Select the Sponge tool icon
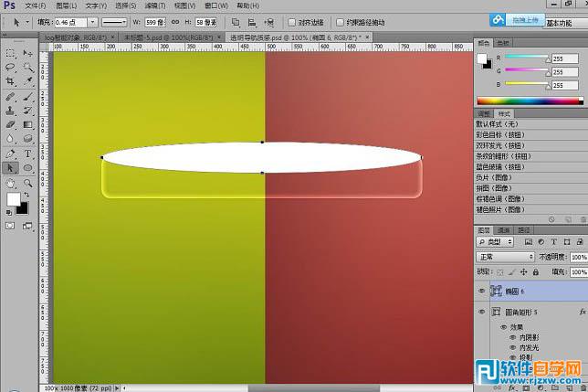This screenshot has height=392, width=588. point(27,138)
